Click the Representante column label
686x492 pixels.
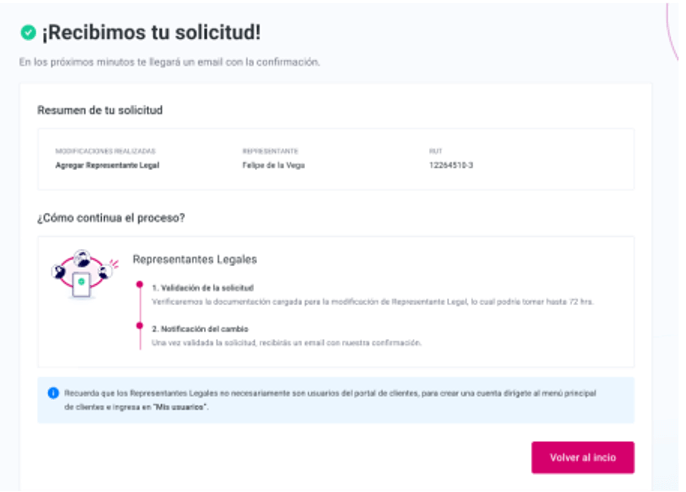[270, 151]
